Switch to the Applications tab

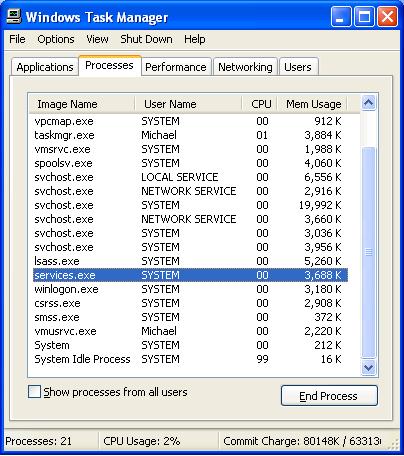tap(45, 67)
